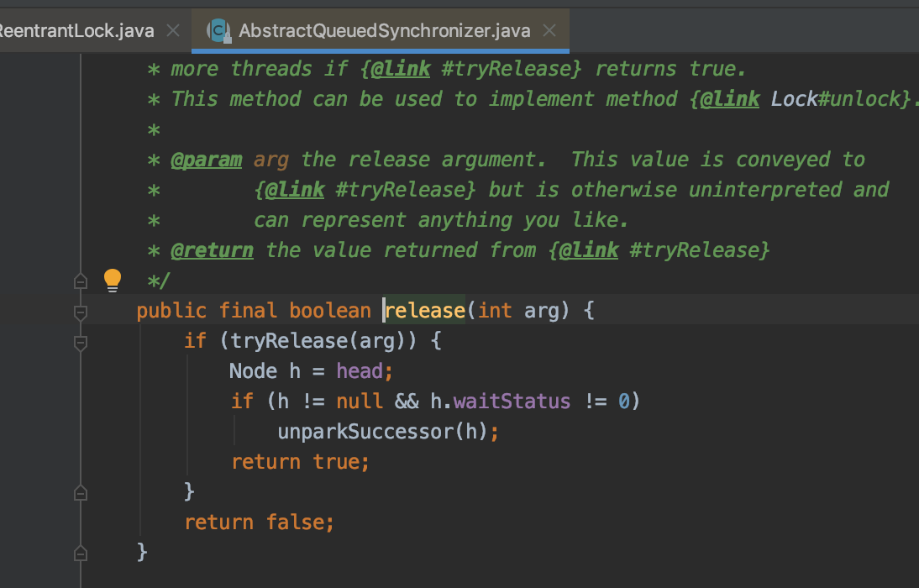Select the AbstractQueuedSynchronizer.java tab
Screen dimensions: 919x588
pos(384,31)
